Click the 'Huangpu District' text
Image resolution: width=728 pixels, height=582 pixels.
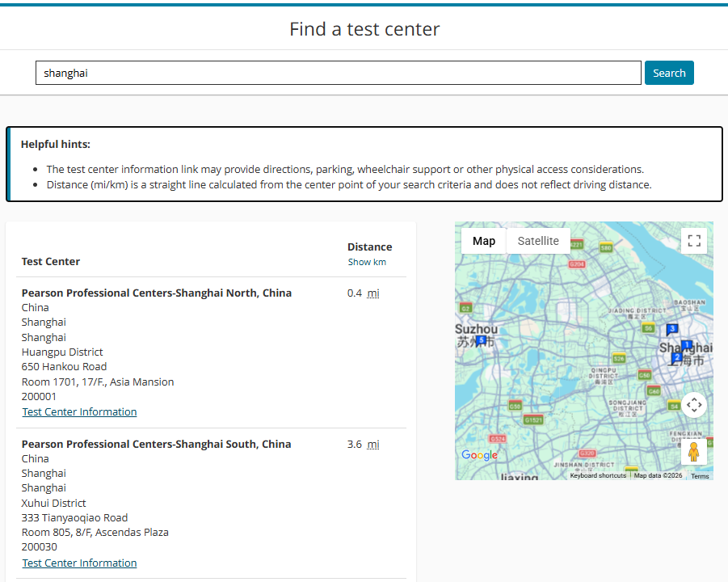62,352
